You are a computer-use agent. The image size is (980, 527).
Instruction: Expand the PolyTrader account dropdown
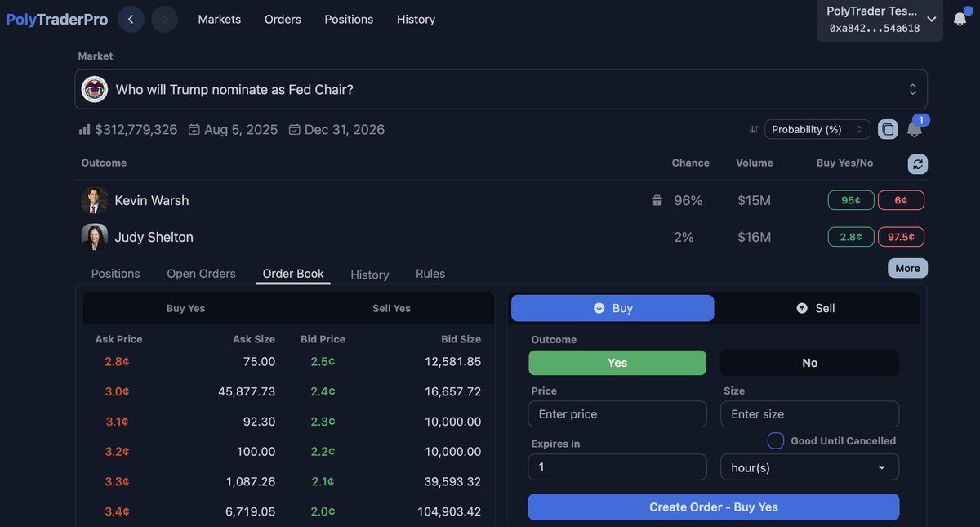880,19
